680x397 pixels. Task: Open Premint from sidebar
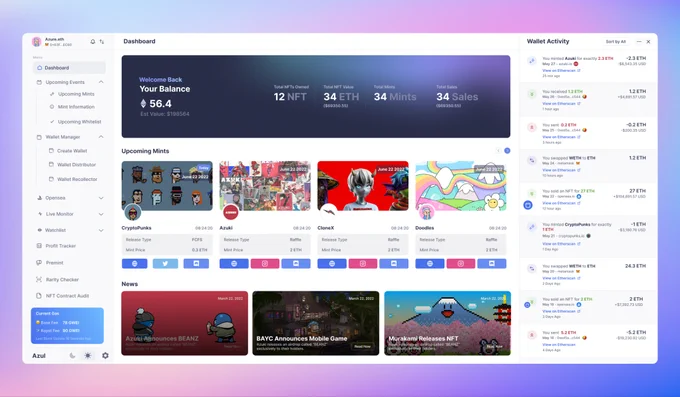click(x=55, y=263)
